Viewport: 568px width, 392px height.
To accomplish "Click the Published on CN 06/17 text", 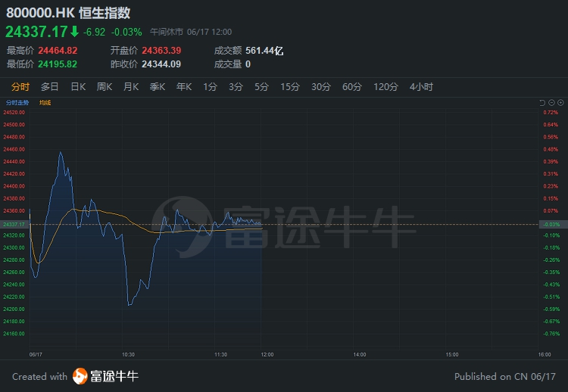I will click(x=505, y=376).
